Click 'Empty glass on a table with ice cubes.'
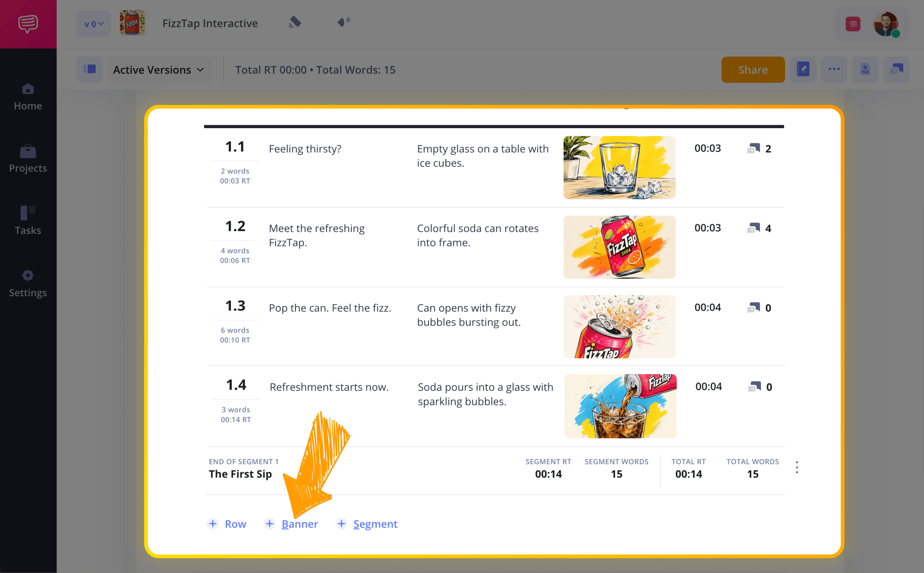This screenshot has height=573, width=924. click(483, 156)
